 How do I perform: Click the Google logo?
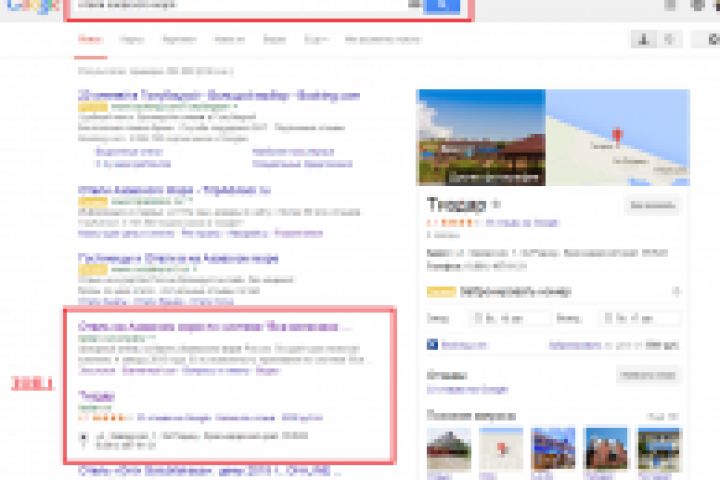33,6
